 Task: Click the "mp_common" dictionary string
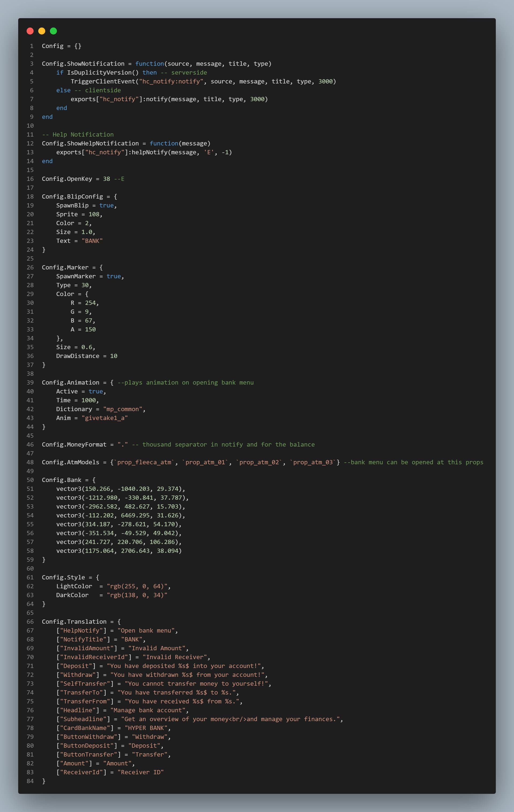point(123,409)
